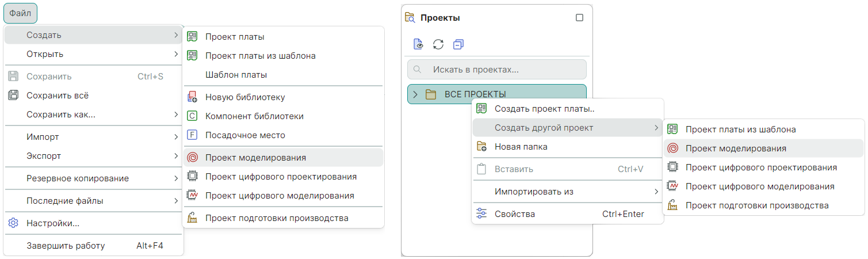Expand Последние файлы submenu arrow
The height and width of the screenshot is (259, 868).
click(175, 201)
